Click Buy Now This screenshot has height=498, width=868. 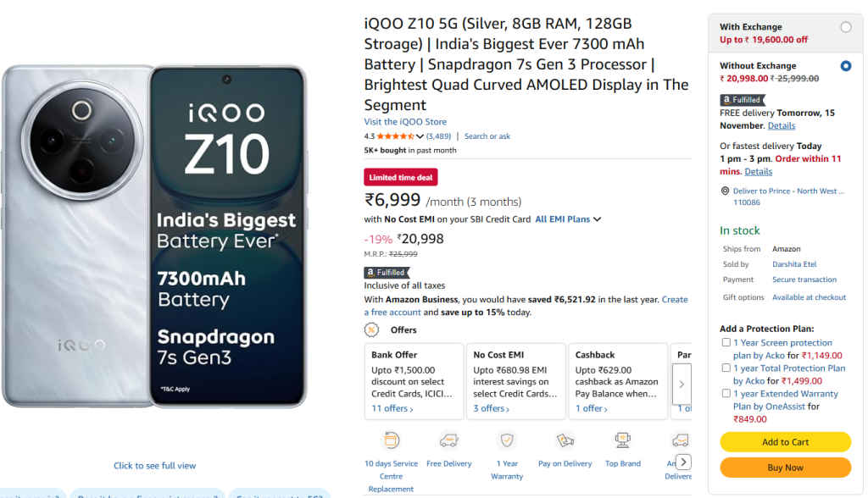pyautogui.click(x=785, y=468)
